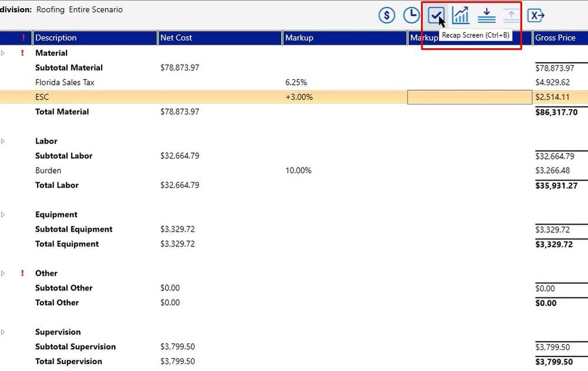Open the clock labor hours icon
The image size is (588, 371).
(412, 16)
